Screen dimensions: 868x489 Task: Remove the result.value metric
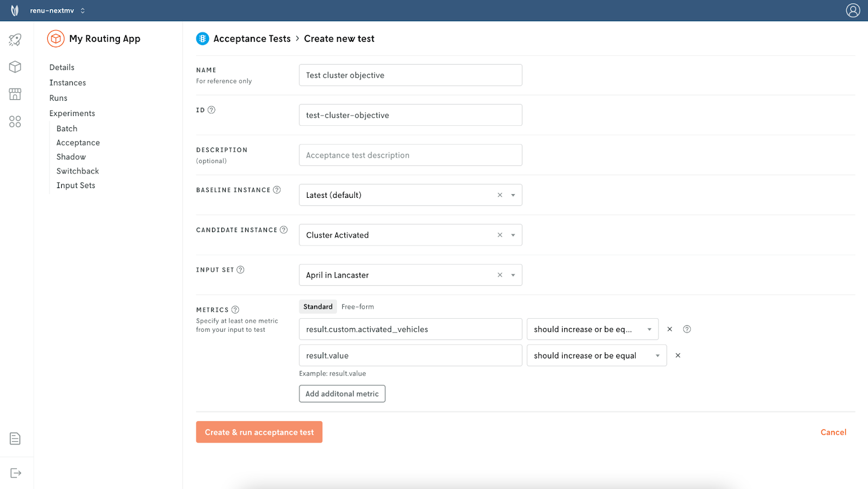click(x=678, y=356)
